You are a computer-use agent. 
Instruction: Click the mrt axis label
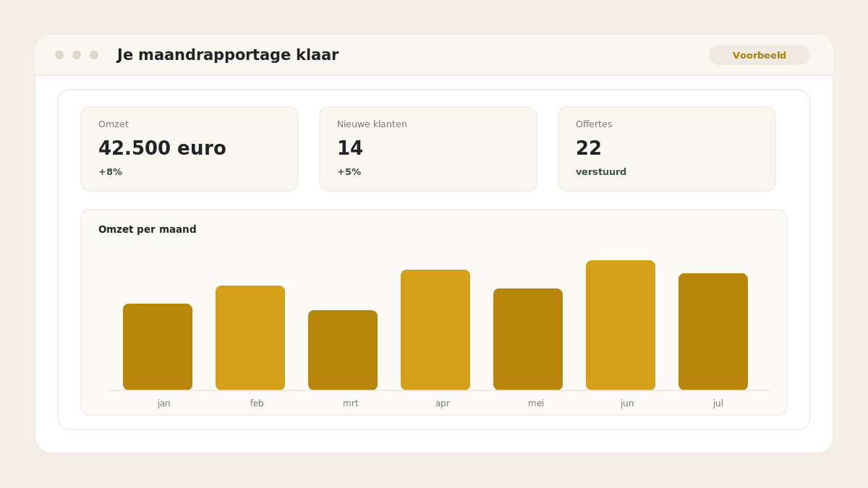click(350, 403)
